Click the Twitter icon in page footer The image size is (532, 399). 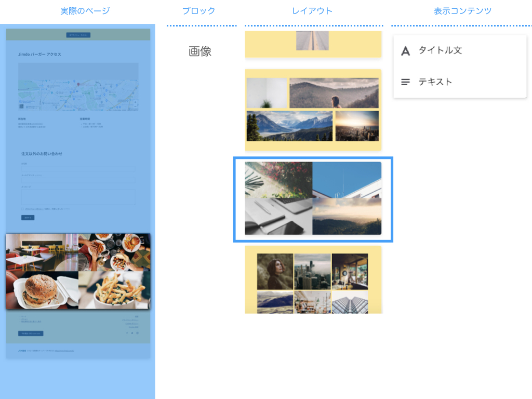pyautogui.click(x=132, y=333)
